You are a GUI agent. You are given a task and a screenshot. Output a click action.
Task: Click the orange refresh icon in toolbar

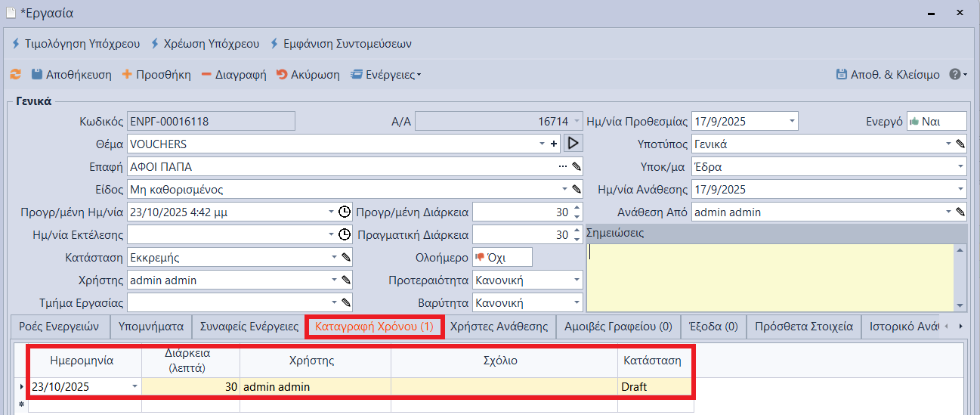coord(15,75)
